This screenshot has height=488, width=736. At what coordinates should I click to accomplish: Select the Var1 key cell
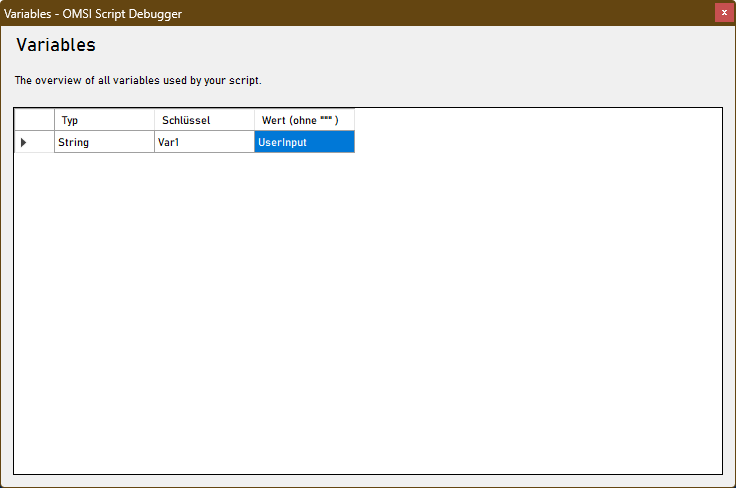coord(204,143)
